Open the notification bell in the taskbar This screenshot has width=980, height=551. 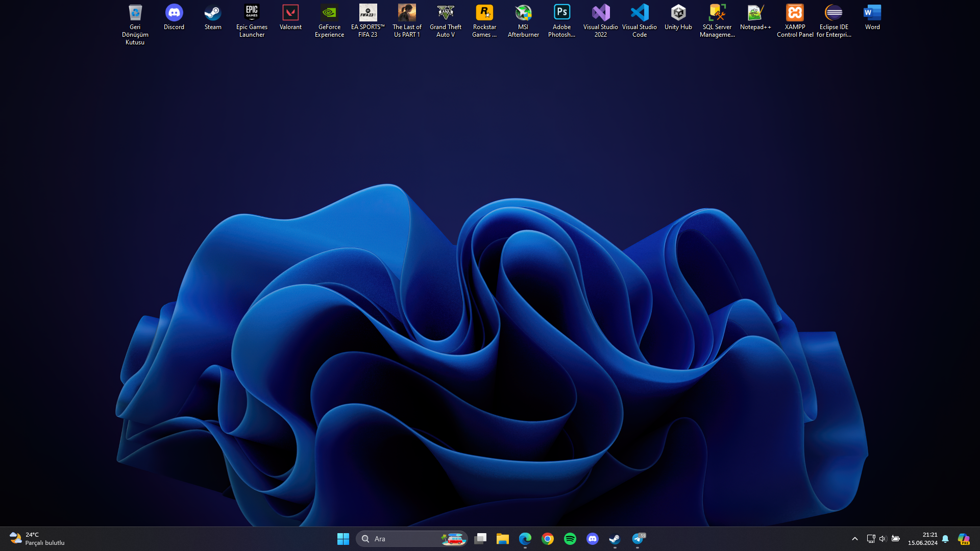point(945,539)
